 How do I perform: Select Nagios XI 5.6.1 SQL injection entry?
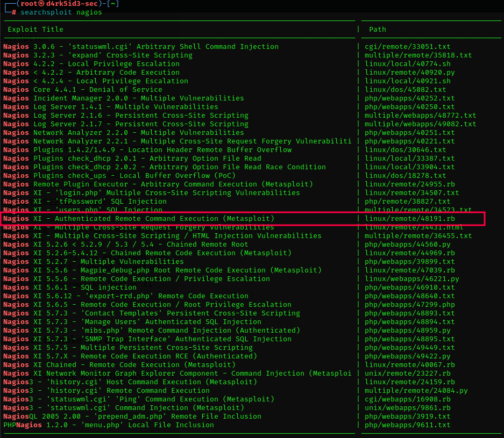tap(70, 288)
